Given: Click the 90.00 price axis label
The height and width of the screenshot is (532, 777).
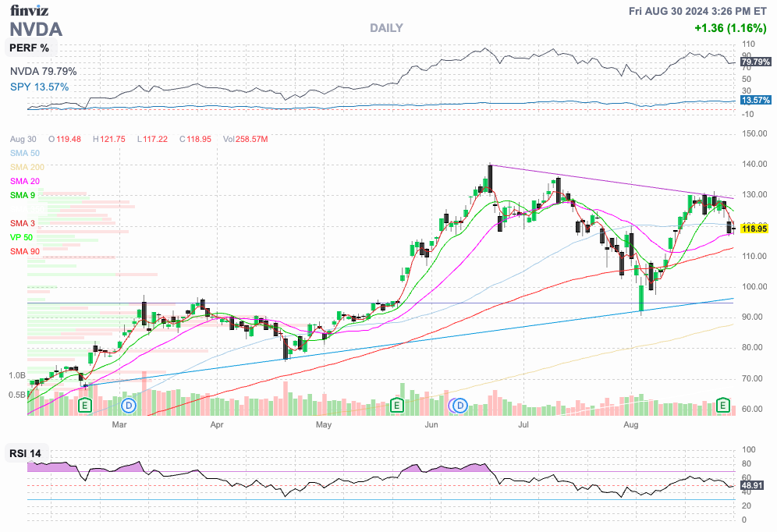Looking at the screenshot, I should [x=752, y=317].
